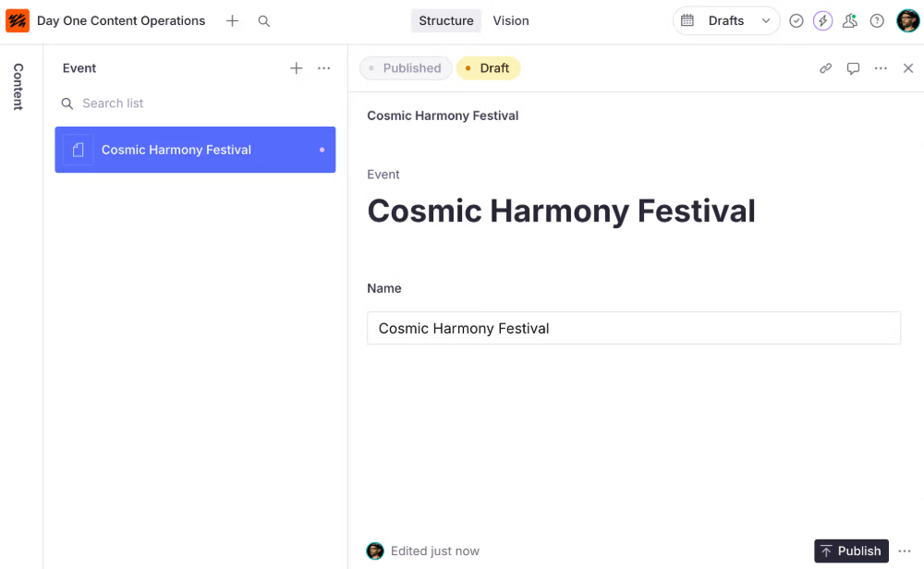Screen dimensions: 924x569
Task: Open the vertical Content pane label
Action: point(18,87)
